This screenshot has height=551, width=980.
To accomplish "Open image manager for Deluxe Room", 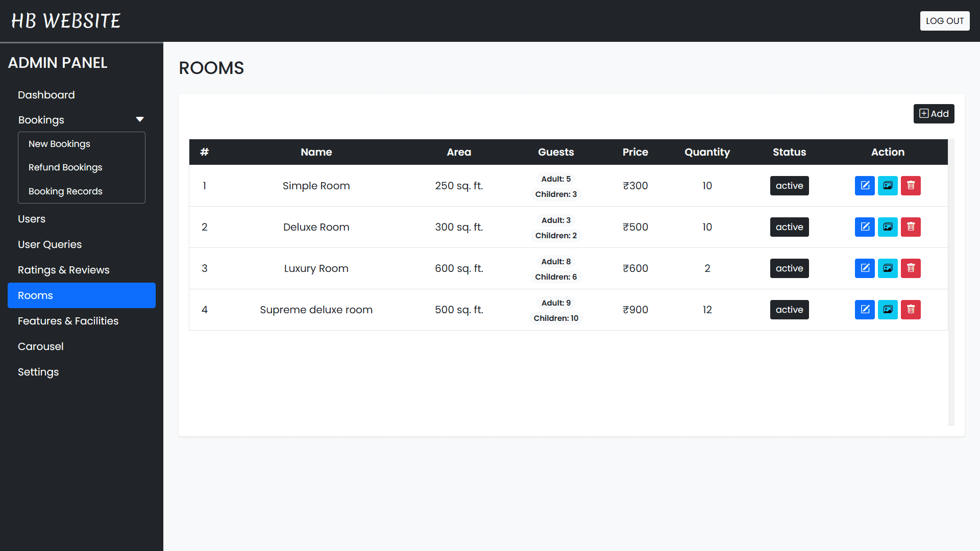I will point(888,227).
